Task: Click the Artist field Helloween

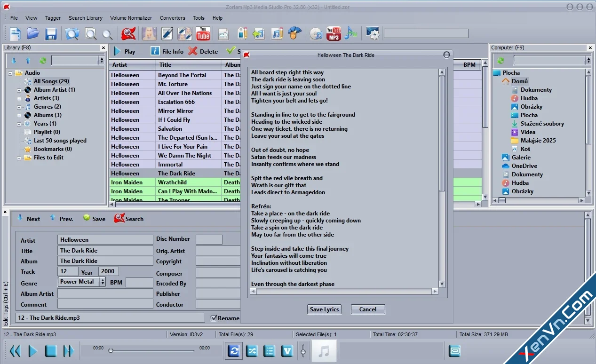Action: pyautogui.click(x=105, y=240)
